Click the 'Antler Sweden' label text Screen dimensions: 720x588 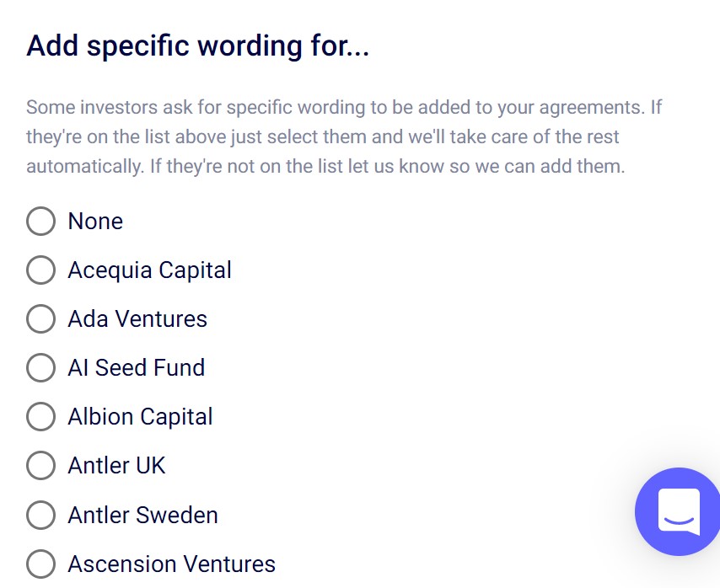[142, 515]
